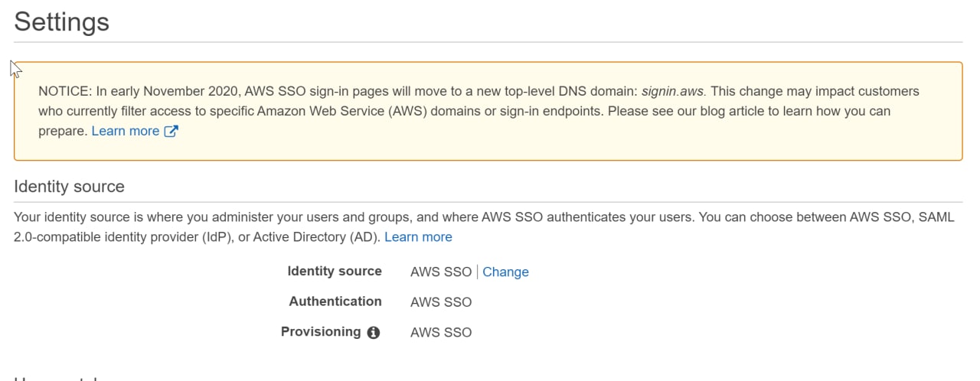Select the Settings page heading

point(62,21)
